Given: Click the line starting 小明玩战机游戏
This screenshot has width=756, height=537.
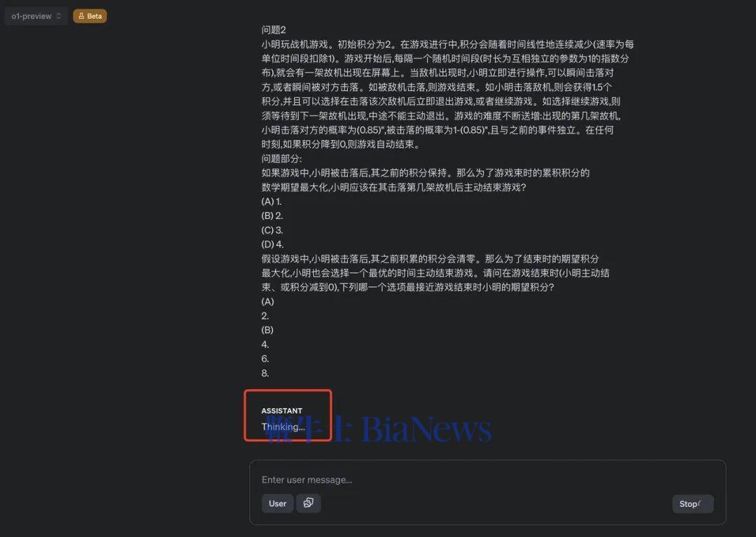Looking at the screenshot, I should point(447,44).
